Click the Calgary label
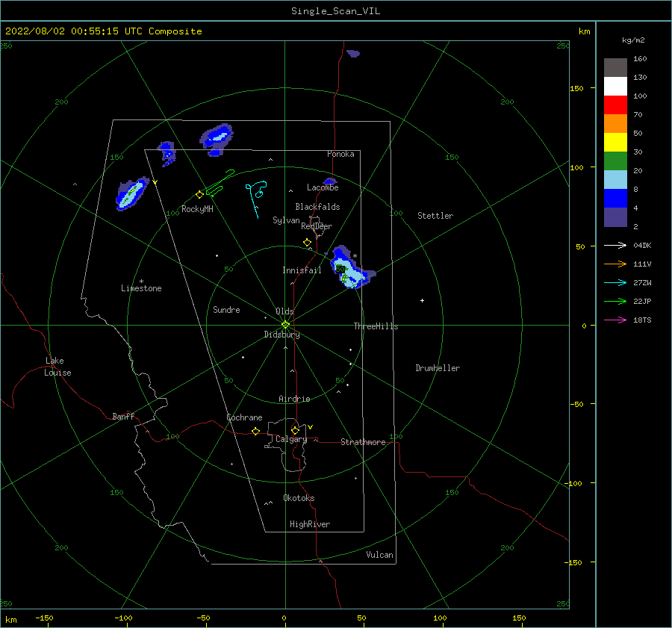 pyautogui.click(x=291, y=439)
